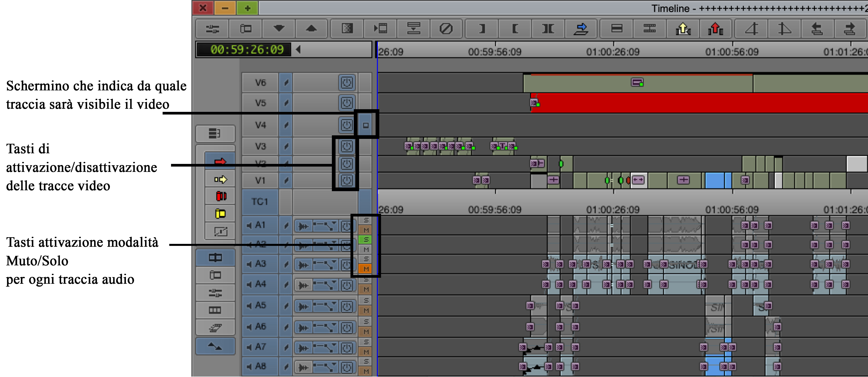Viewport: 868px width, 377px height.
Task: Click the 00:59:26:09 timecode display
Action: click(247, 50)
